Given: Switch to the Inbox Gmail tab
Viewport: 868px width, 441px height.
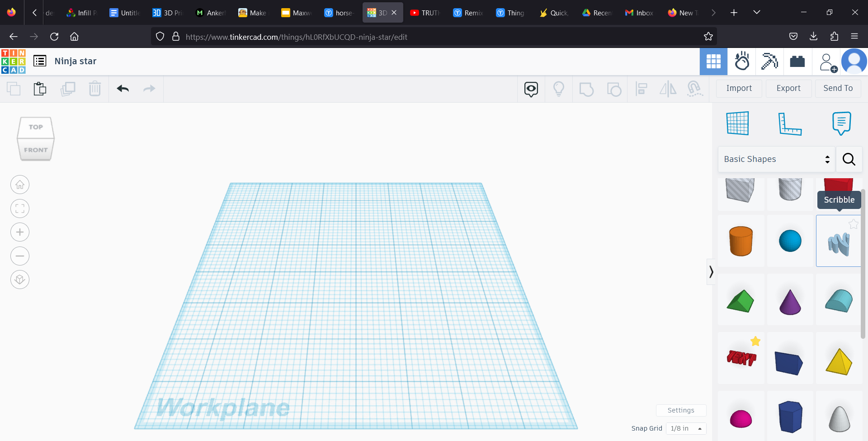Looking at the screenshot, I should coord(639,13).
